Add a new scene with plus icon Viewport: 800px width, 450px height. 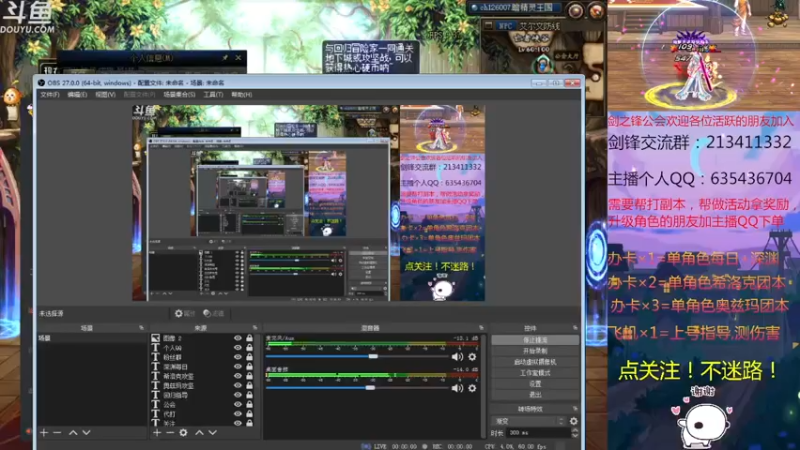coord(44,433)
